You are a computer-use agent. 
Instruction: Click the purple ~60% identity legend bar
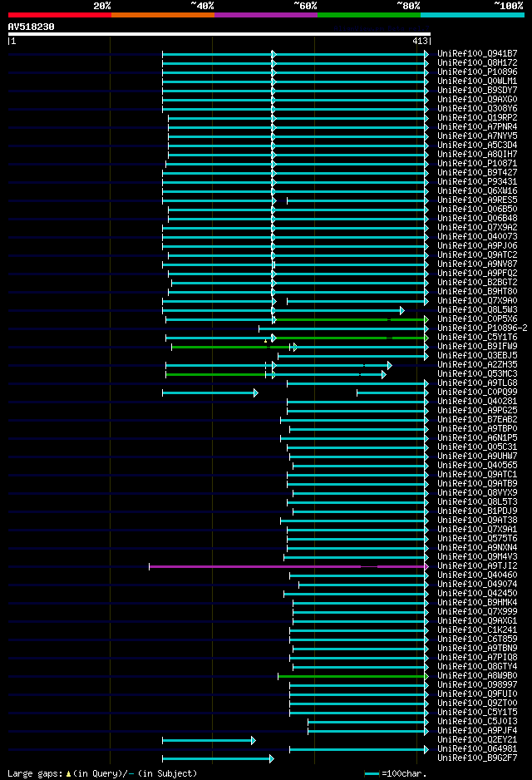(x=266, y=15)
